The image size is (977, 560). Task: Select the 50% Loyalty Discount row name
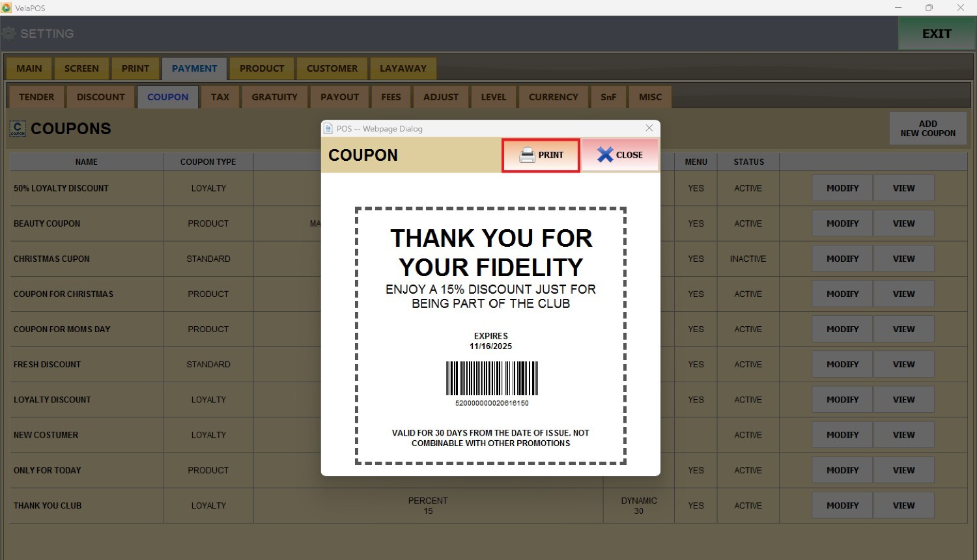pos(61,188)
